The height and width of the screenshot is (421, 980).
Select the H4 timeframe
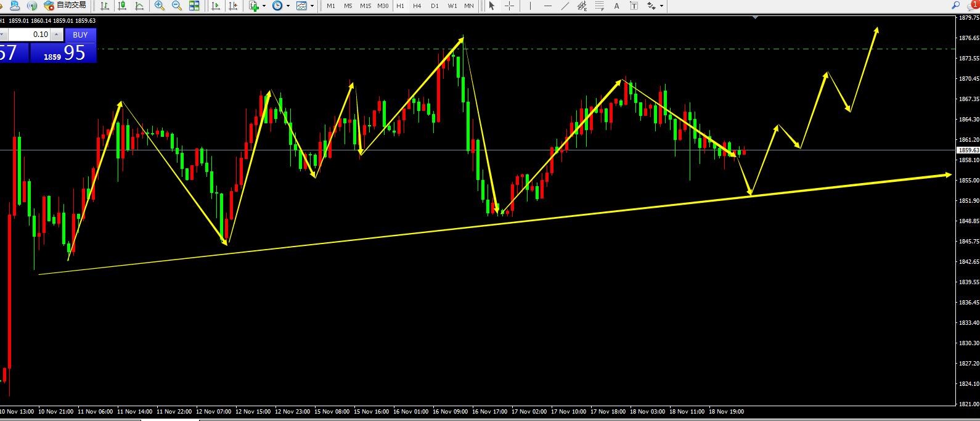tap(417, 6)
